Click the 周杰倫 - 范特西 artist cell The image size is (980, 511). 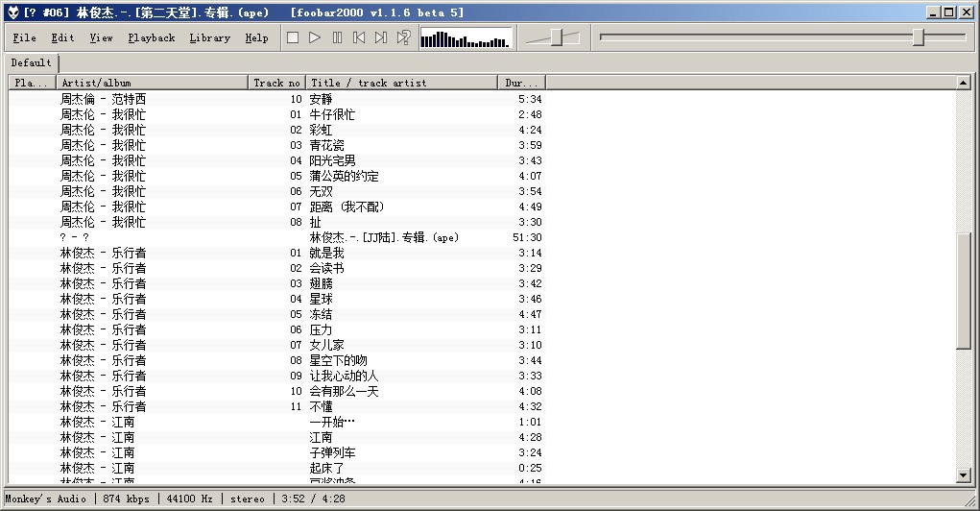103,99
